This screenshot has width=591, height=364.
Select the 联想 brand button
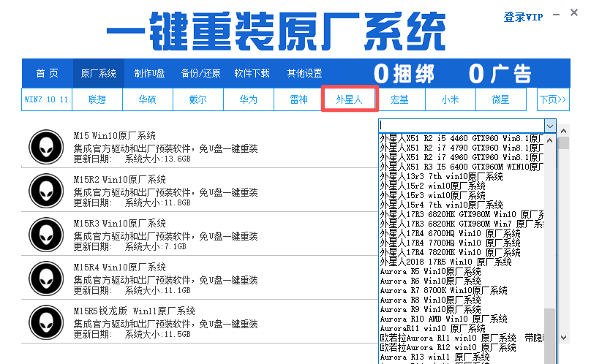97,99
